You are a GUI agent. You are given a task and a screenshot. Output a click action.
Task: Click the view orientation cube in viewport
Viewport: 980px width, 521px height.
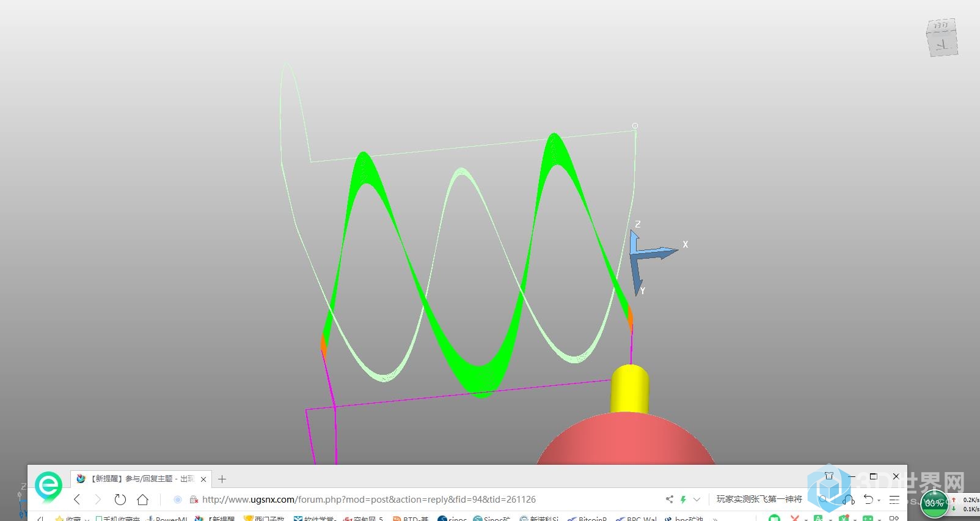tap(942, 38)
